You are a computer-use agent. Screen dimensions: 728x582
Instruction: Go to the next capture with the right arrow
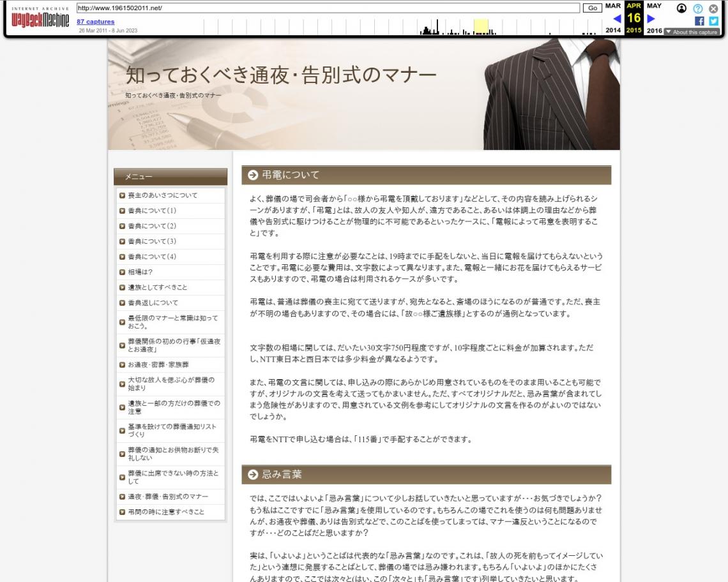pos(651,19)
